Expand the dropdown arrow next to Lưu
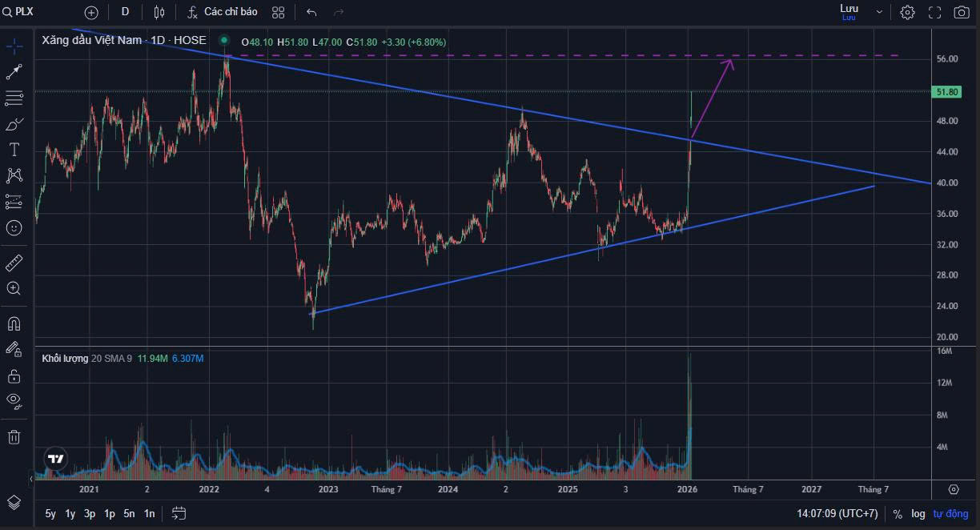Image resolution: width=980 pixels, height=530 pixels. (879, 12)
